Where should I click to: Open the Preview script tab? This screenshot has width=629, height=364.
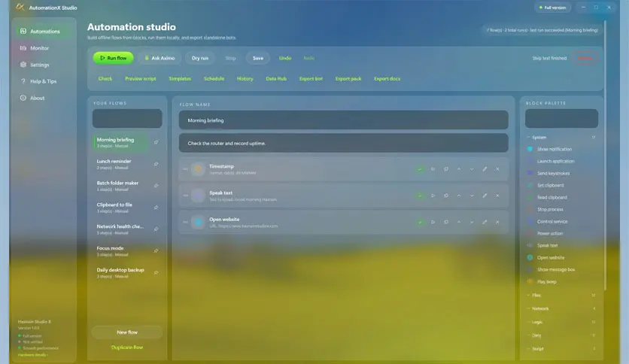click(x=141, y=78)
